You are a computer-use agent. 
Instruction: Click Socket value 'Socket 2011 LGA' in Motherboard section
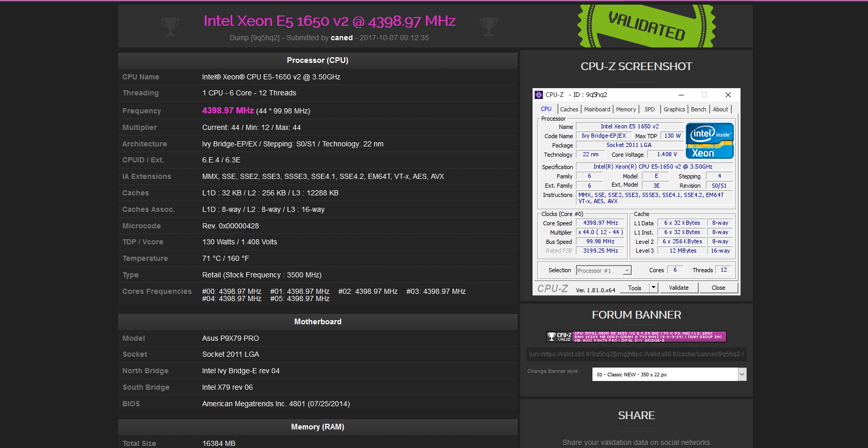(231, 354)
